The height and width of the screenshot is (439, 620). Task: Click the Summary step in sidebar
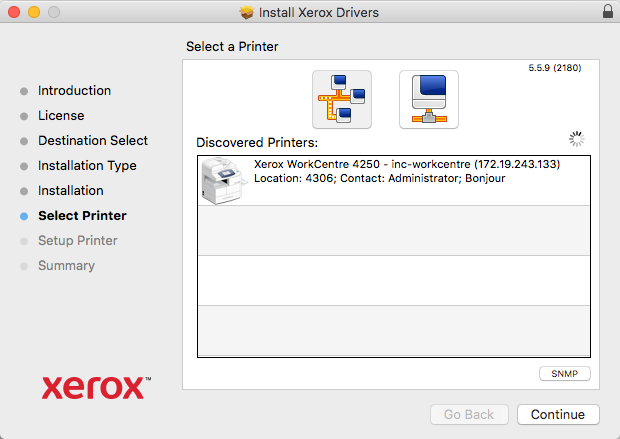point(66,266)
